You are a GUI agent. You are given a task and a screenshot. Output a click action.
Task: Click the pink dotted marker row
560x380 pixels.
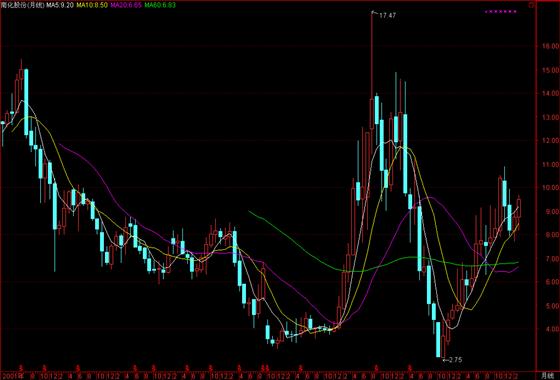(x=500, y=12)
